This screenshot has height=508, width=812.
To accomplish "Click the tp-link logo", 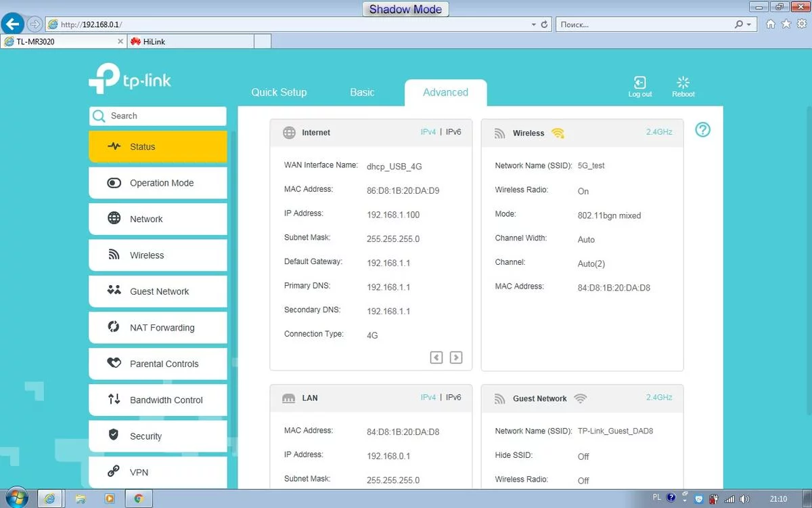I will point(130,79).
